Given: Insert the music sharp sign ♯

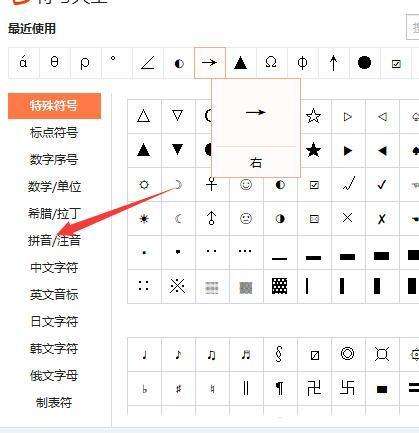Looking at the screenshot, I should click(x=178, y=388).
